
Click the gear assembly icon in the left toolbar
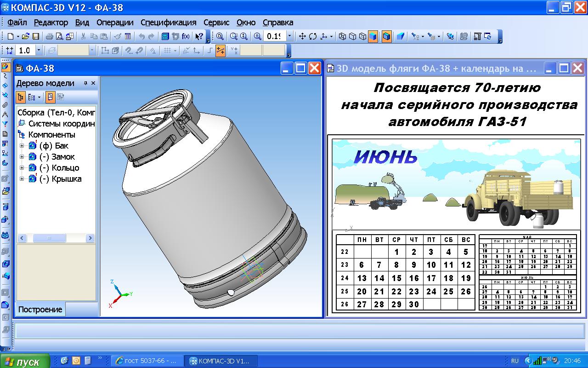click(5, 235)
